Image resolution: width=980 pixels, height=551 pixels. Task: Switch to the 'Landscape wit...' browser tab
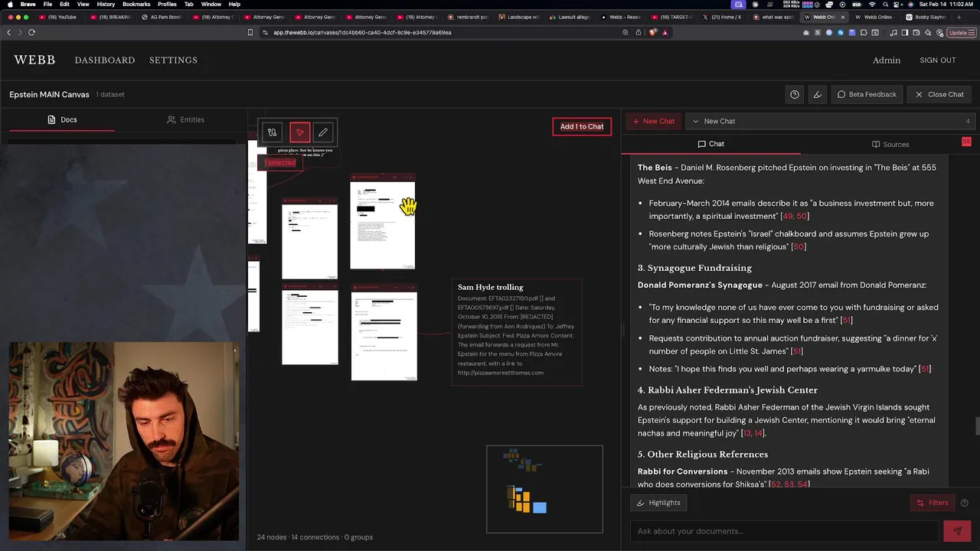[x=519, y=16]
